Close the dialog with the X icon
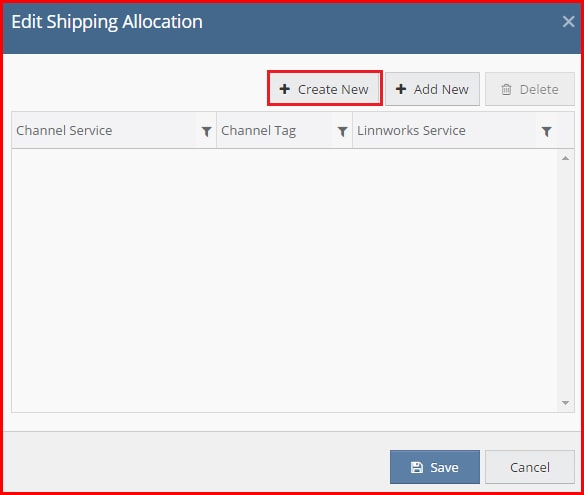This screenshot has height=495, width=584. (568, 22)
